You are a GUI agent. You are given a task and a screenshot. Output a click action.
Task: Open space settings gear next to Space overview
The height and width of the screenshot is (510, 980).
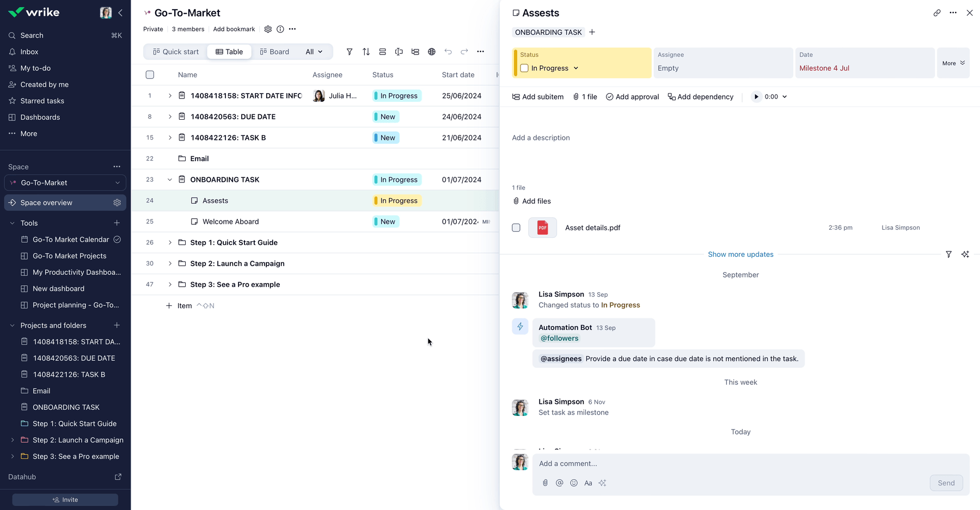(117, 202)
